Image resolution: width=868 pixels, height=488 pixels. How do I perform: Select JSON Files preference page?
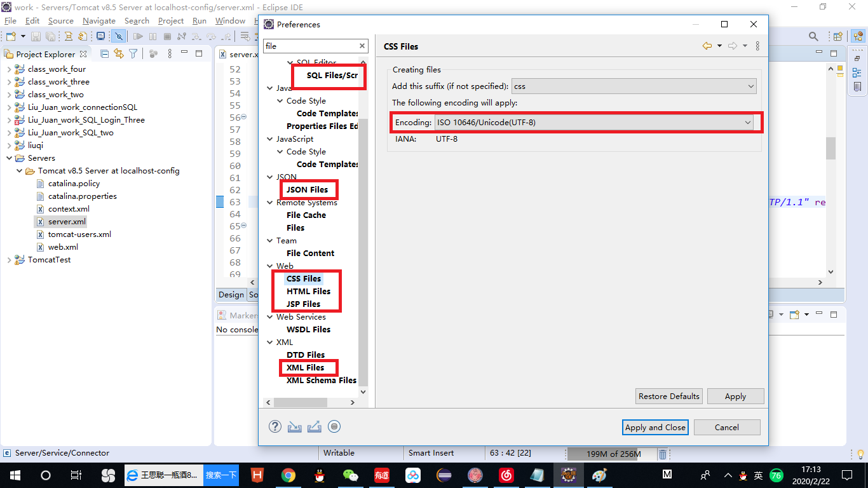click(307, 190)
